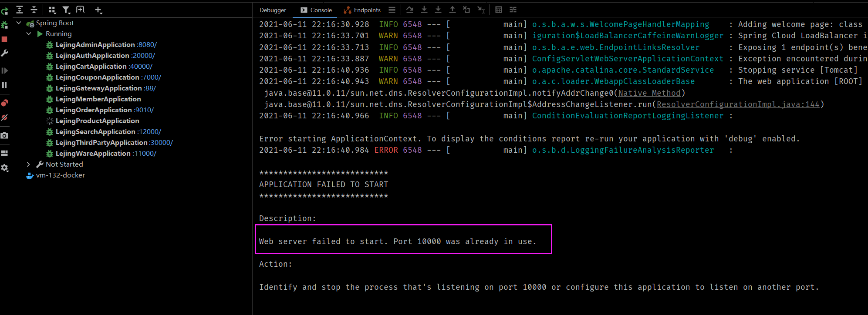Click the 'Description:' console line

tap(287, 218)
